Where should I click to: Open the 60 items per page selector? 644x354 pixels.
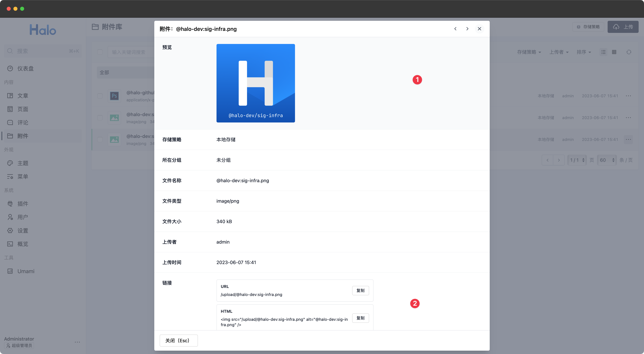tap(607, 160)
